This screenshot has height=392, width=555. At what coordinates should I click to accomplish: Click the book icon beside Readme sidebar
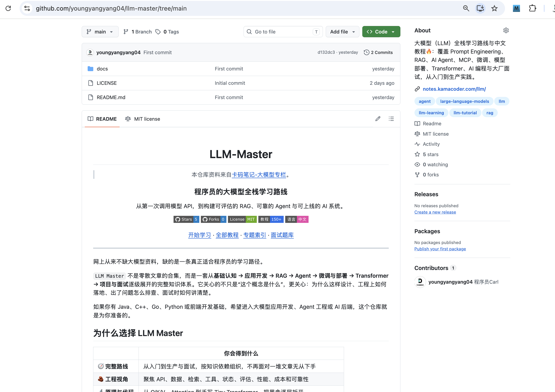(417, 124)
